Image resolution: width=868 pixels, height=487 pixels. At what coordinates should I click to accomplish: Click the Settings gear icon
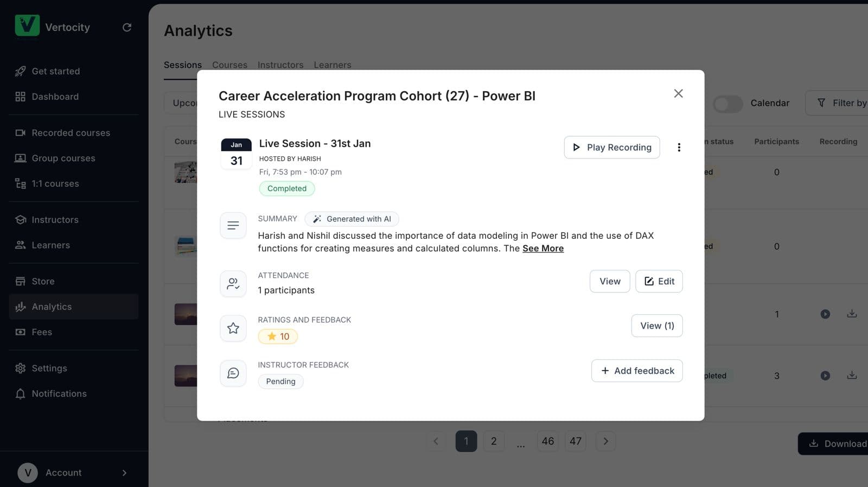click(21, 368)
